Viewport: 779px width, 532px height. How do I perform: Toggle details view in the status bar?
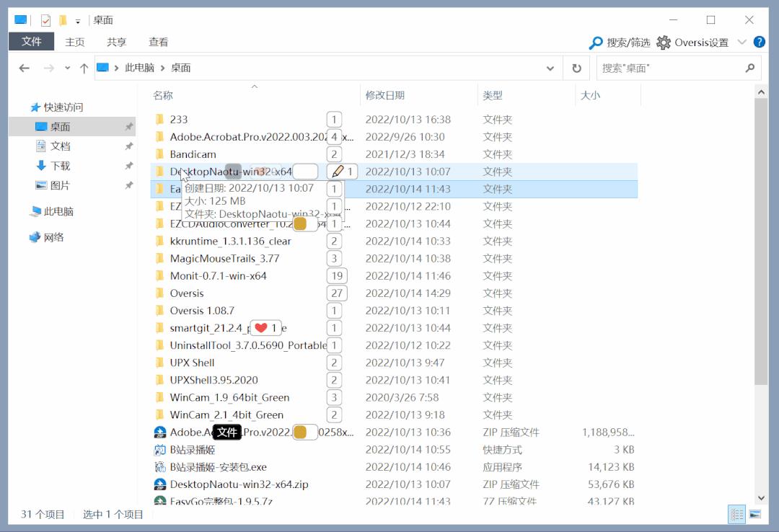coord(736,514)
